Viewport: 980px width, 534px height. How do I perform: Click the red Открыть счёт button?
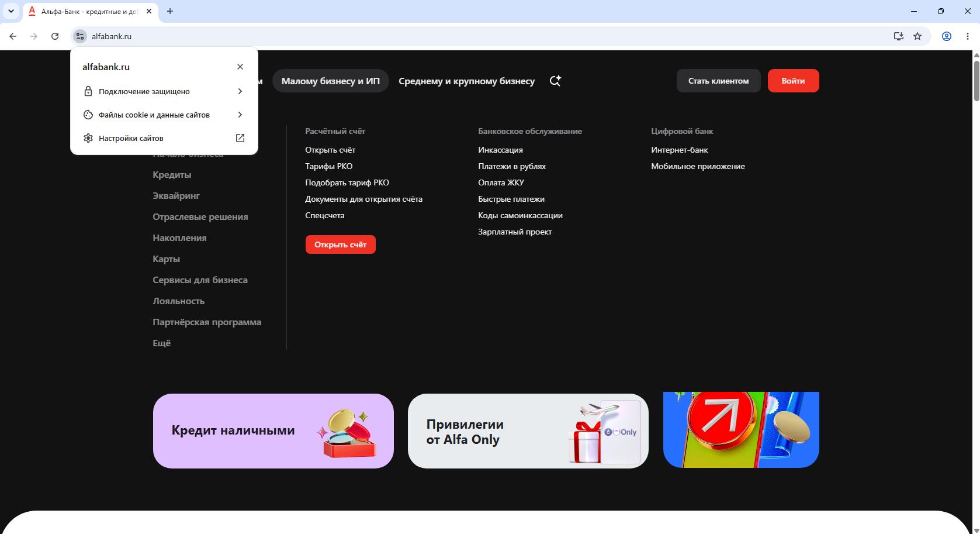[x=340, y=244]
